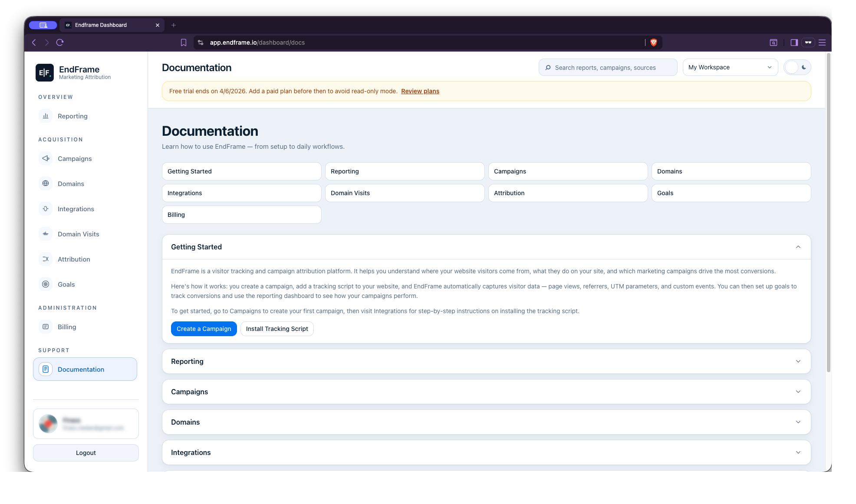Click the Campaigns megaphone sidebar icon
This screenshot has height=504, width=856.
[46, 158]
